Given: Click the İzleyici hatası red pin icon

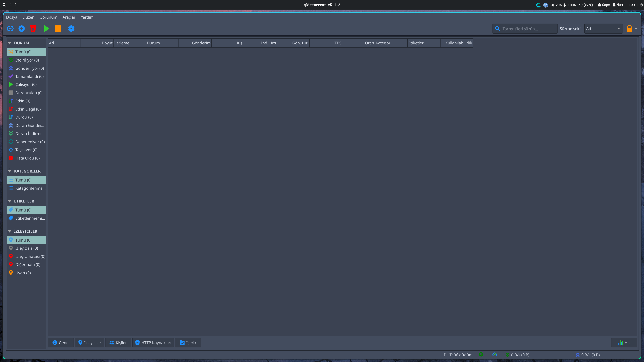Looking at the screenshot, I should (x=11, y=256).
